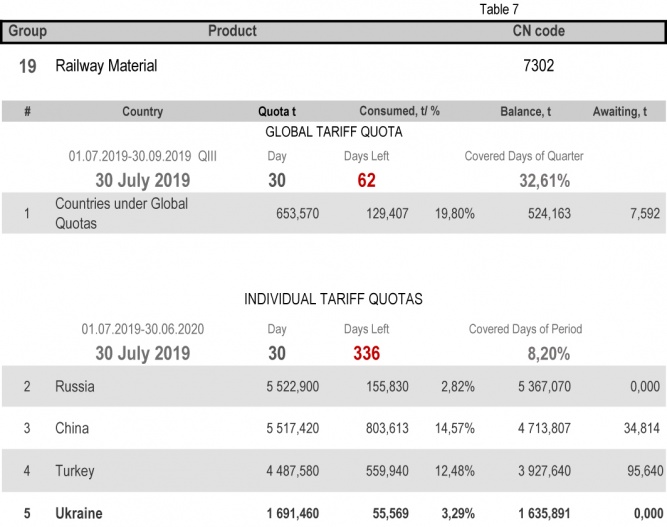The image size is (667, 527).
Task: Select the CN code header
Action: 538,31
